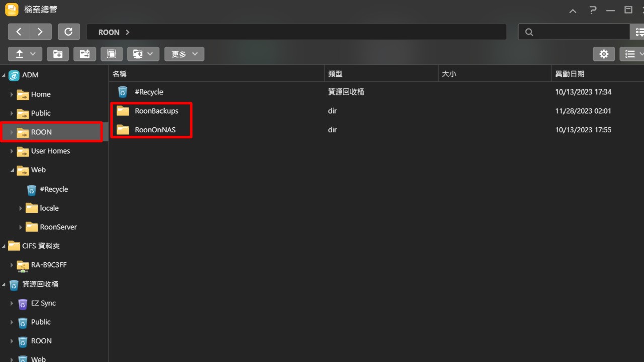Click the search magnifier icon
This screenshot has height=362, width=644.
click(529, 32)
